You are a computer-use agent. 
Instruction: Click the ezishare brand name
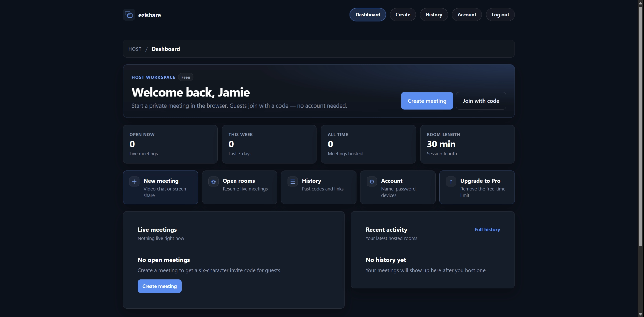pos(150,15)
